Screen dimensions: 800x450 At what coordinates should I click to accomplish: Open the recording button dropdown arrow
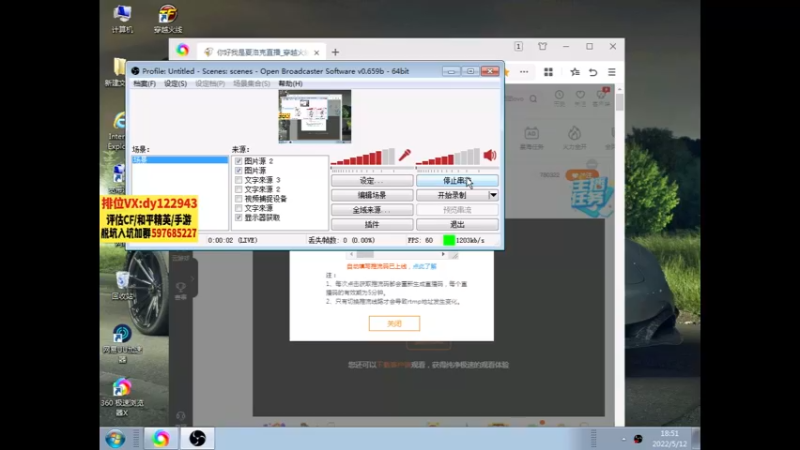[493, 195]
